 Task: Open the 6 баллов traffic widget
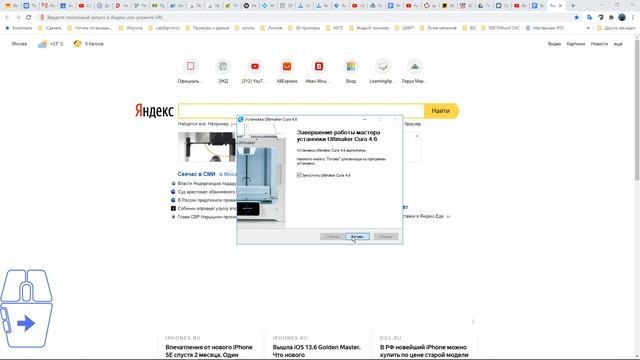point(89,44)
